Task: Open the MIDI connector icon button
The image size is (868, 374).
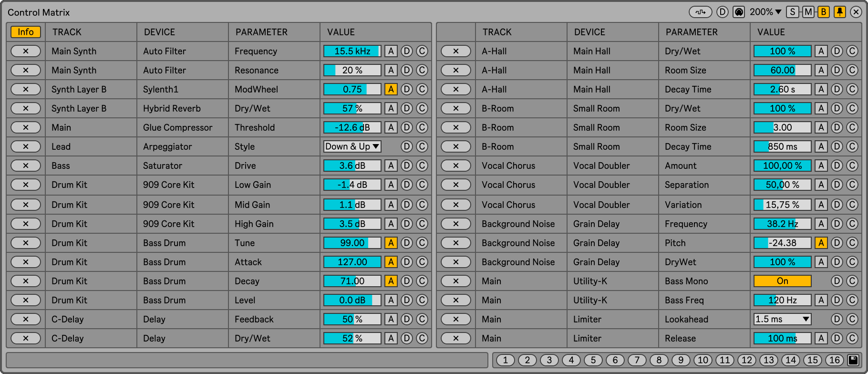Action: coord(739,12)
